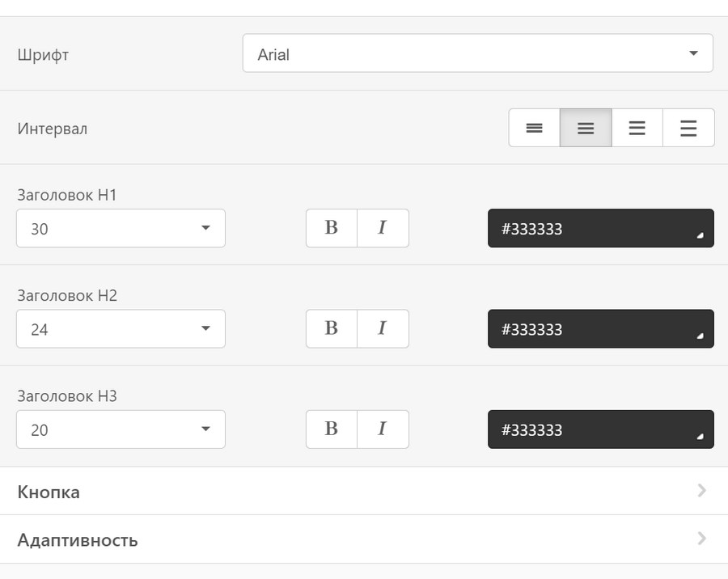Open Заголовок H3 size dropdown showing 20
The height and width of the screenshot is (579, 728).
pos(121,429)
